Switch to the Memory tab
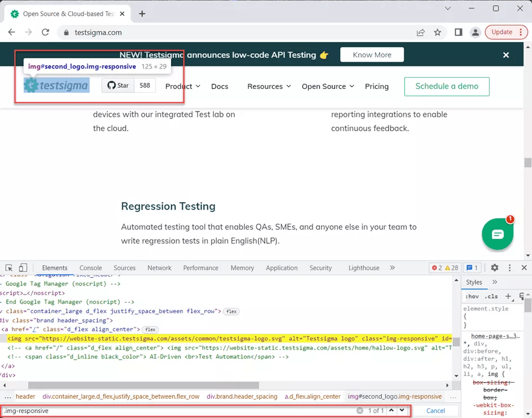This screenshot has width=532, height=418. tap(242, 268)
